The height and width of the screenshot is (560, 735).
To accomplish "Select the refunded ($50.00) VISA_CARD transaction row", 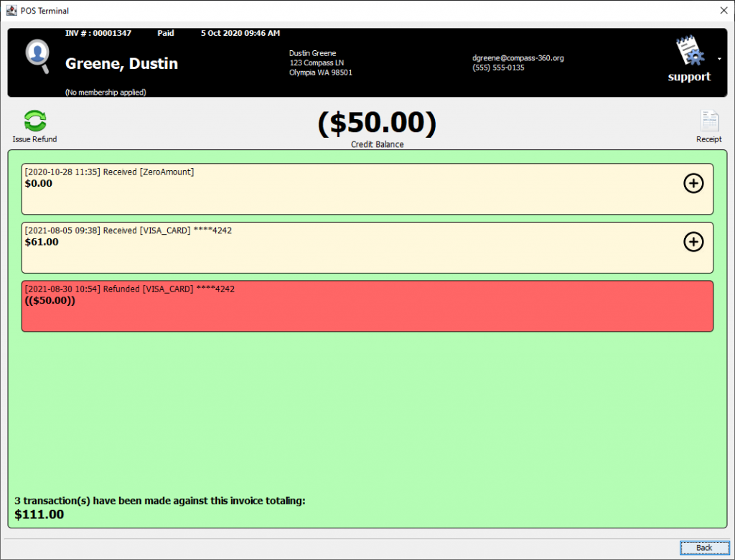I will (x=367, y=307).
